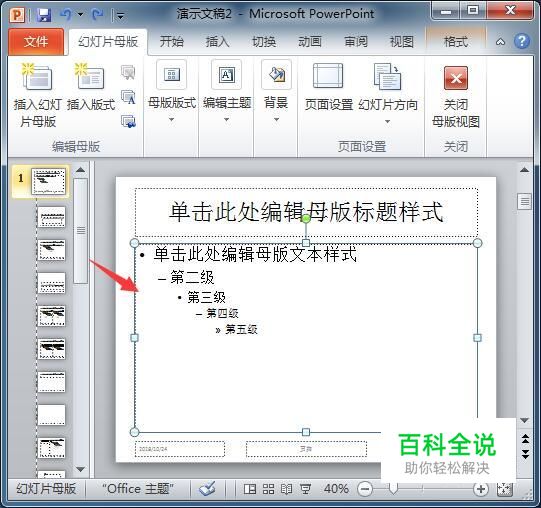Switch to the 切换 (Transitions) tab
Image resolution: width=541 pixels, height=508 pixels.
click(264, 42)
